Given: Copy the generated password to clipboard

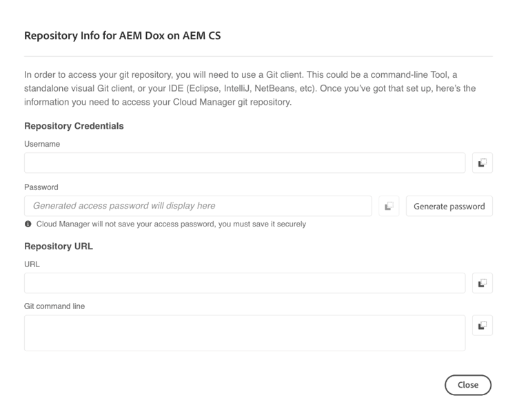Looking at the screenshot, I should pos(389,206).
